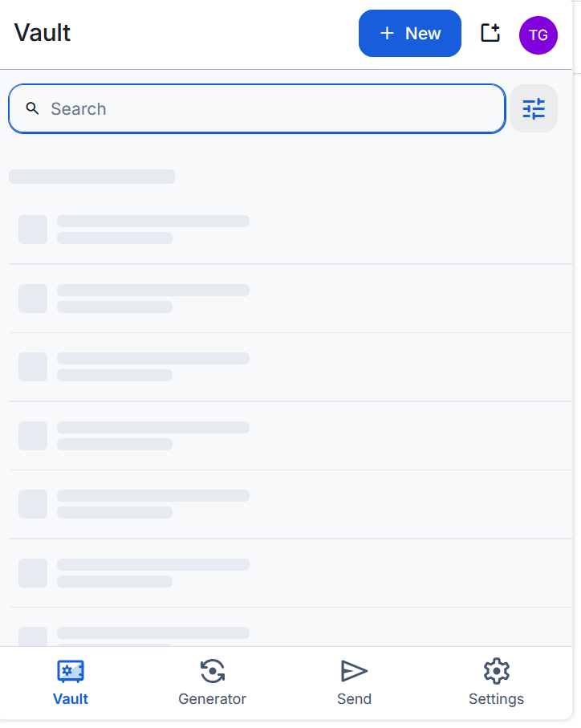581x728 pixels.
Task: Switch to the Vault tab label
Action: tap(71, 699)
